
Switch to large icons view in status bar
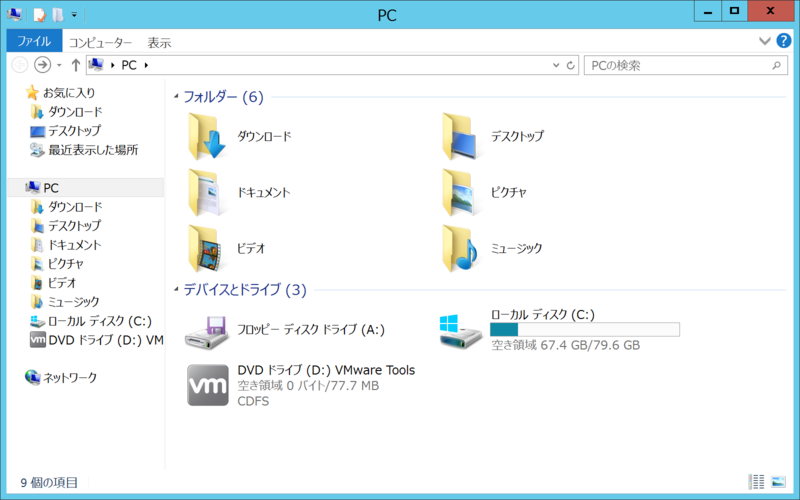click(x=779, y=481)
